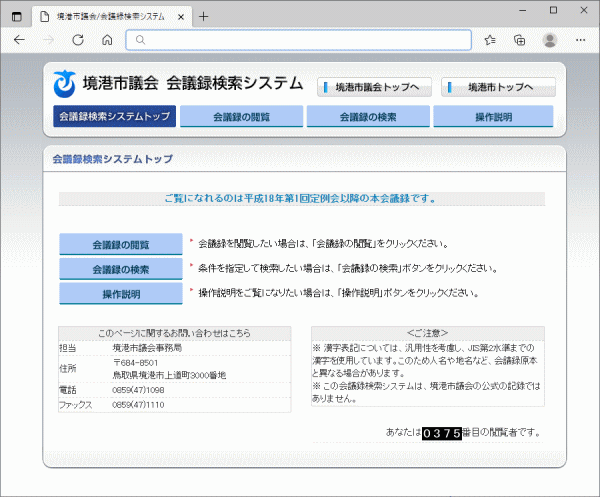Click notice text ご覧になれるのは平成18年

pyautogui.click(x=302, y=199)
